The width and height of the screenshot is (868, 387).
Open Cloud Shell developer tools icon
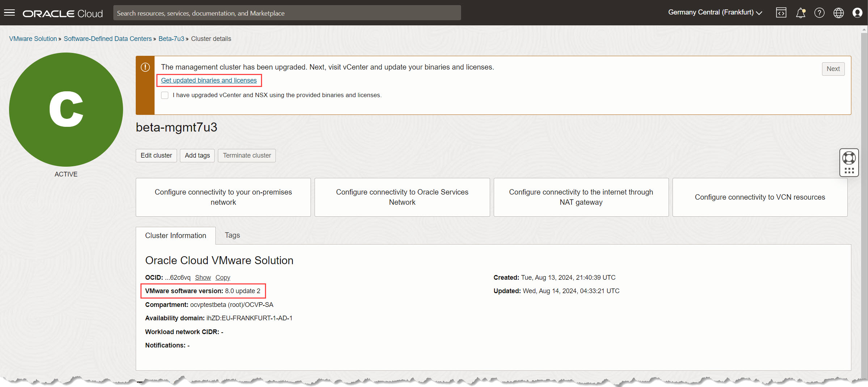pos(781,13)
